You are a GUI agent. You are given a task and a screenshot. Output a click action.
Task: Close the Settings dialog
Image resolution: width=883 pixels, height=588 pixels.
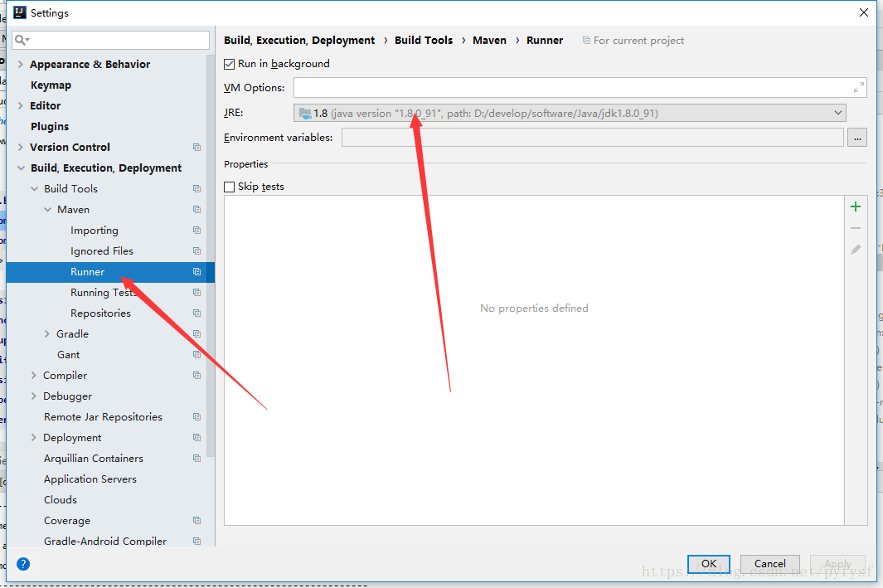[864, 12]
